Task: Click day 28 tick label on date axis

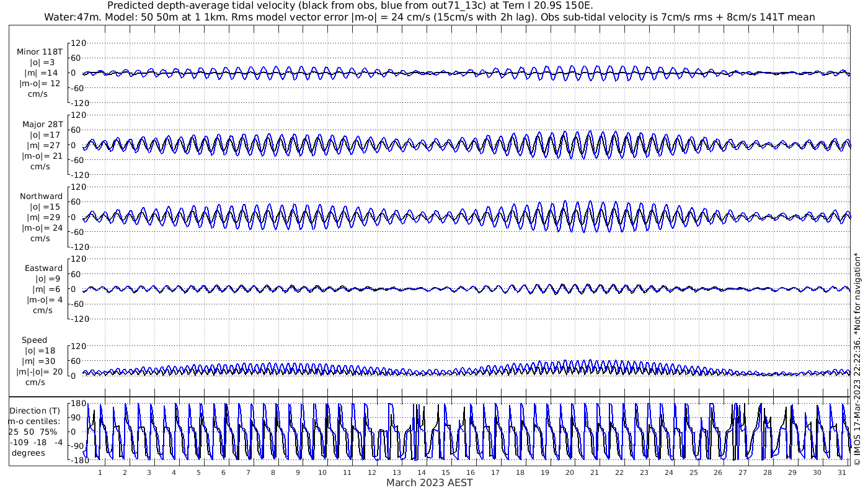Action: pos(768,472)
